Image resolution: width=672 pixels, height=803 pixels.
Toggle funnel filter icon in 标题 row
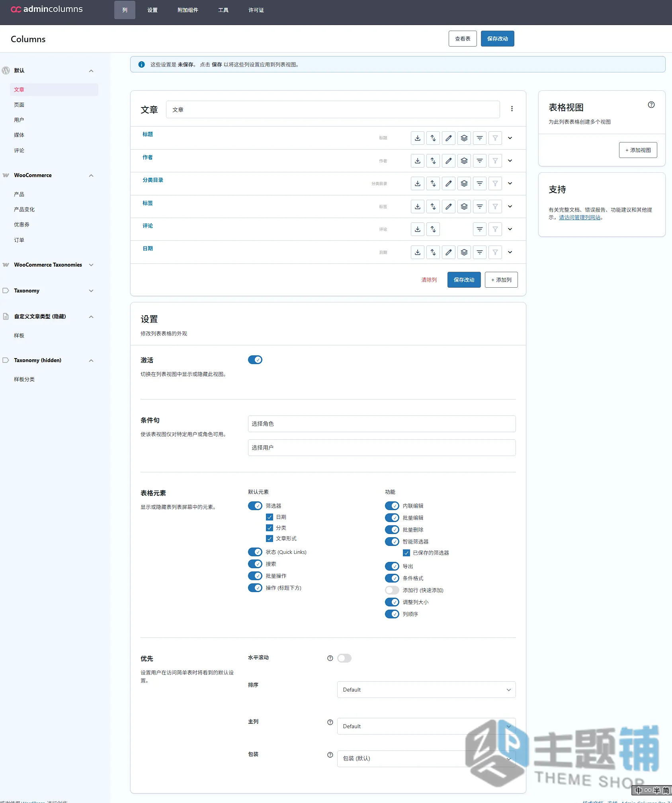[x=495, y=138]
